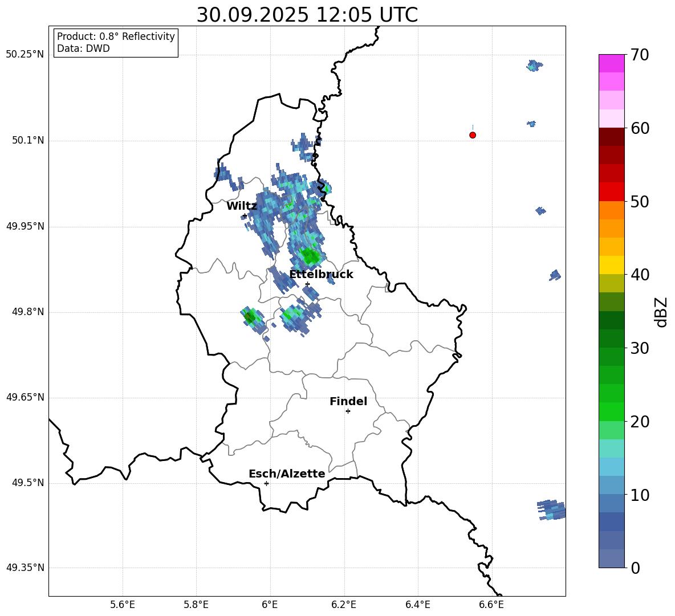Viewport: 675px width, 616px height.
Task: Click the colorbar tick label 60
Action: (640, 128)
